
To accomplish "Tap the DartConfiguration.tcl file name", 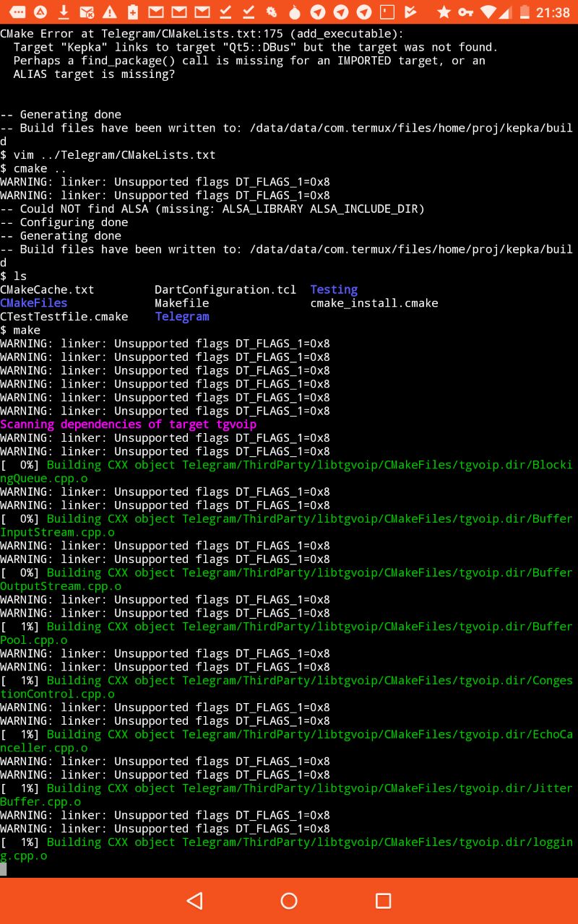I will tap(225, 289).
